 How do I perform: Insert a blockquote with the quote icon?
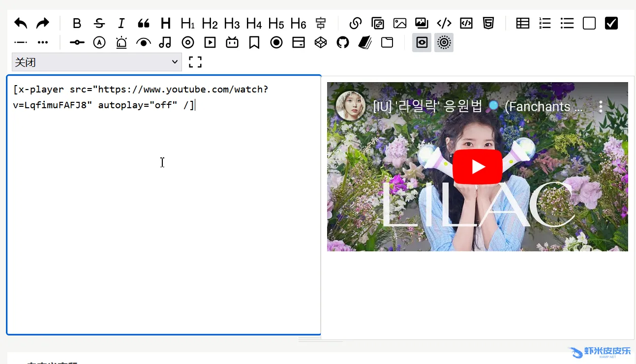point(143,23)
